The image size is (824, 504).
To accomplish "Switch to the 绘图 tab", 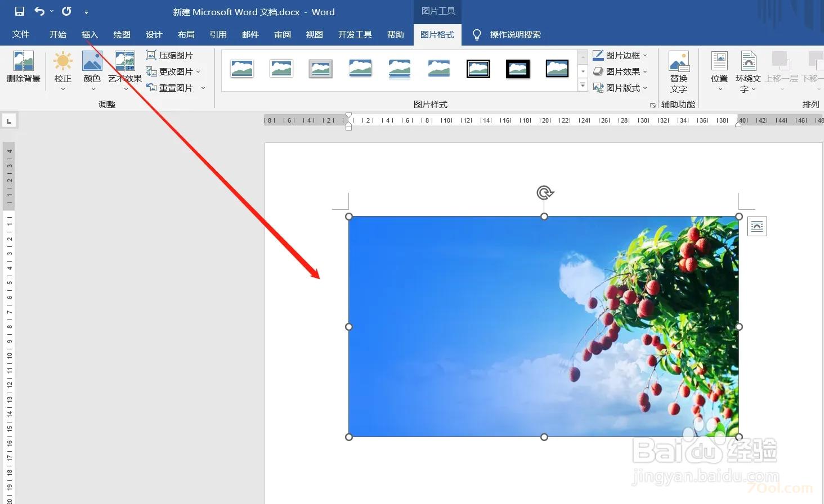I will pyautogui.click(x=122, y=34).
